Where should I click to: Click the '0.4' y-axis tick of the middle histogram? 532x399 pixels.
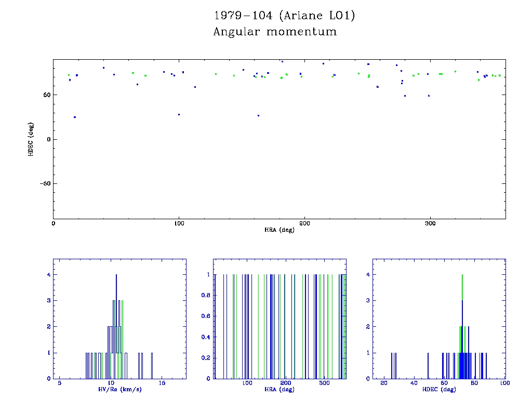206,337
